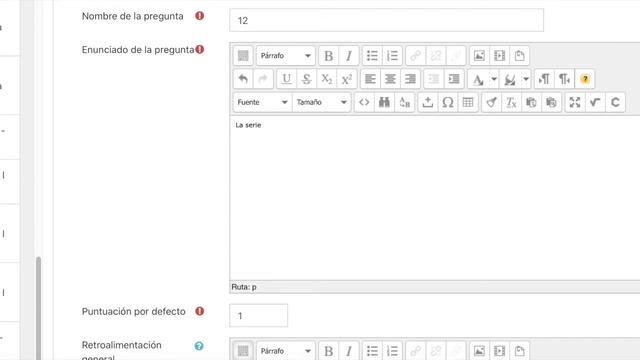This screenshot has height=360, width=640.
Task: Insert an image in the Retroalimentación editor
Action: tap(479, 351)
